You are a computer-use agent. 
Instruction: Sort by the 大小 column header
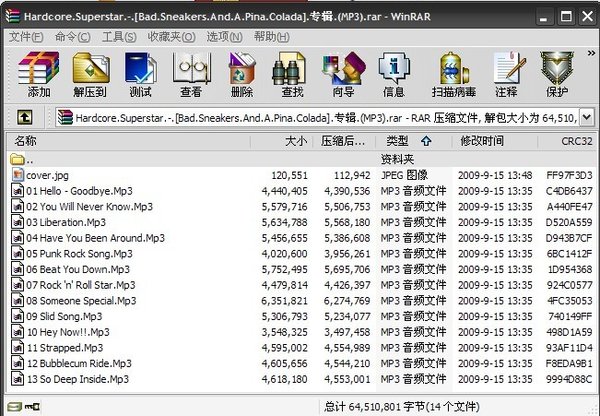(x=282, y=141)
